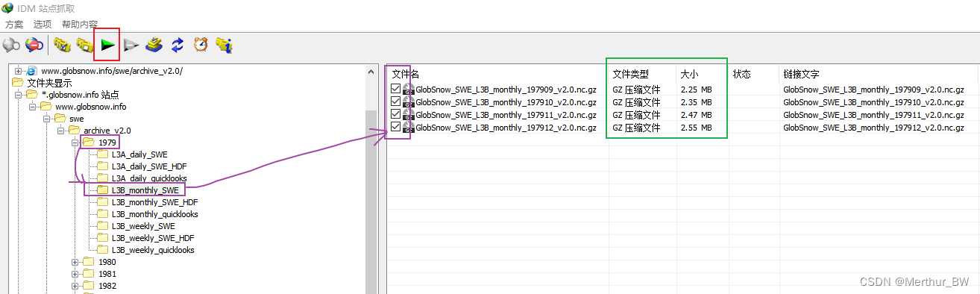Click link text of the 197911 file
980x294 pixels.
(x=873, y=115)
